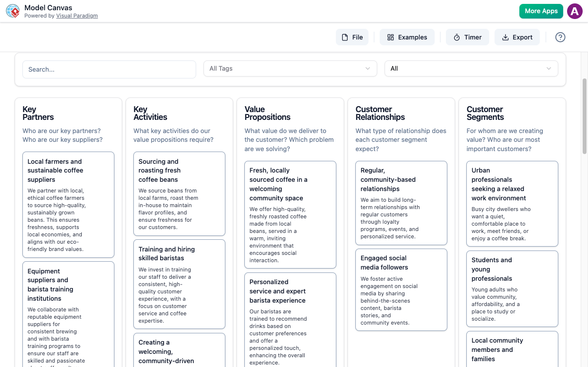Select the Urban professionals segment card
The image size is (588, 367).
pos(512,204)
